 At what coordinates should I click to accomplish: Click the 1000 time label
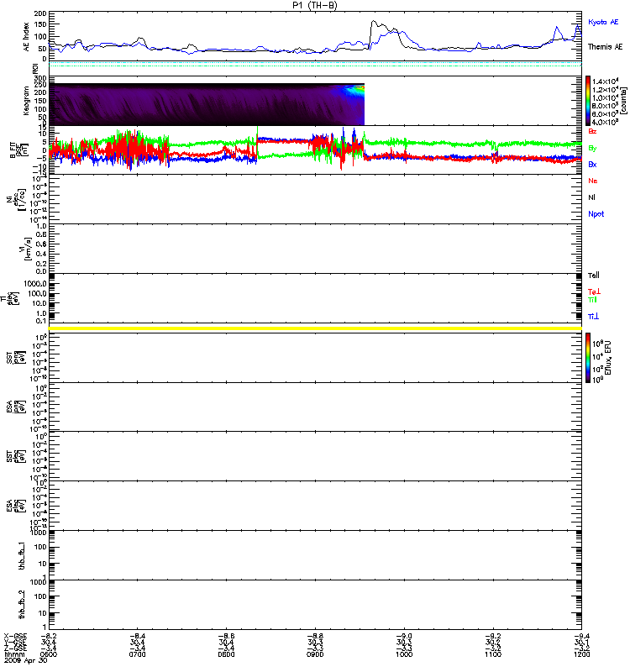pyautogui.click(x=404, y=654)
